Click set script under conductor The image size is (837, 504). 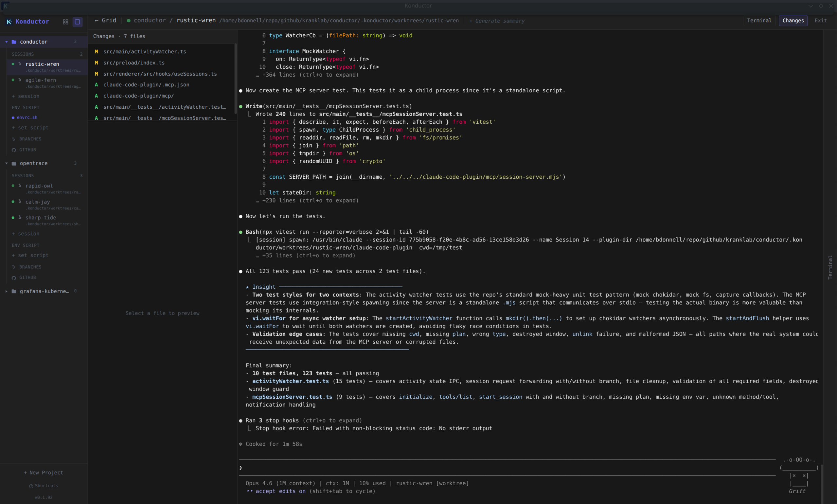[30, 128]
